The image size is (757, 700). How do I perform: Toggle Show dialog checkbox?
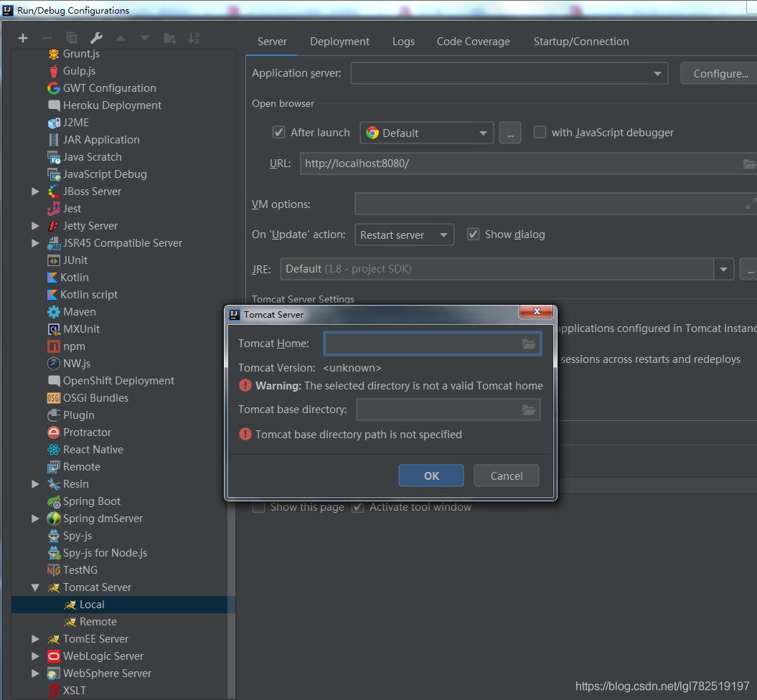click(473, 235)
